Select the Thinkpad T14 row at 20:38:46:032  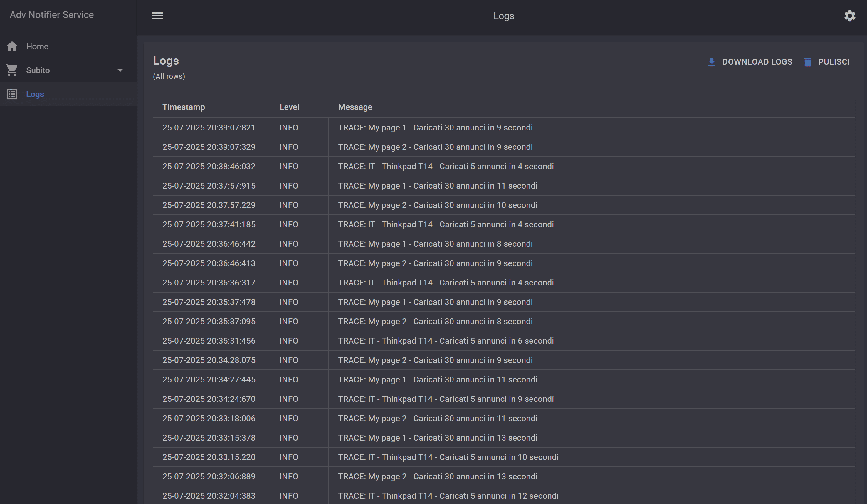446,166
